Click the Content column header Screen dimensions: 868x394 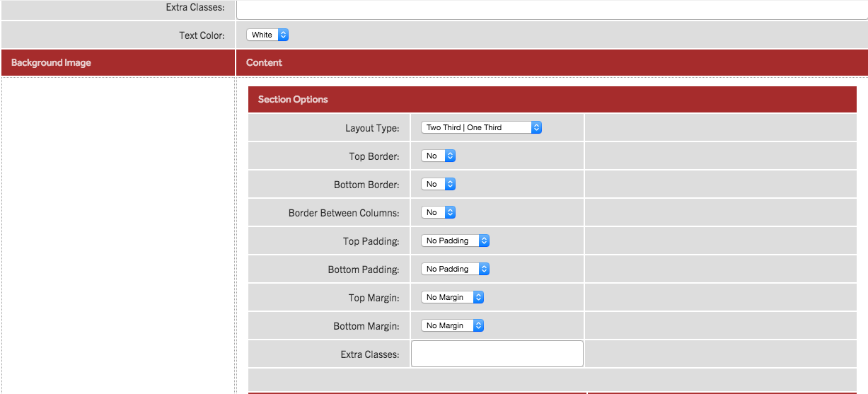coord(264,62)
